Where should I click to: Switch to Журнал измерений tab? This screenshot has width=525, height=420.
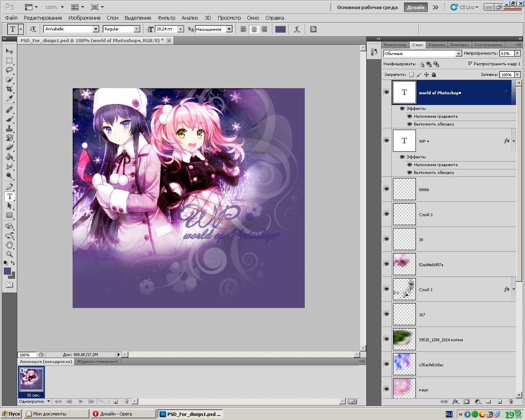tap(98, 361)
